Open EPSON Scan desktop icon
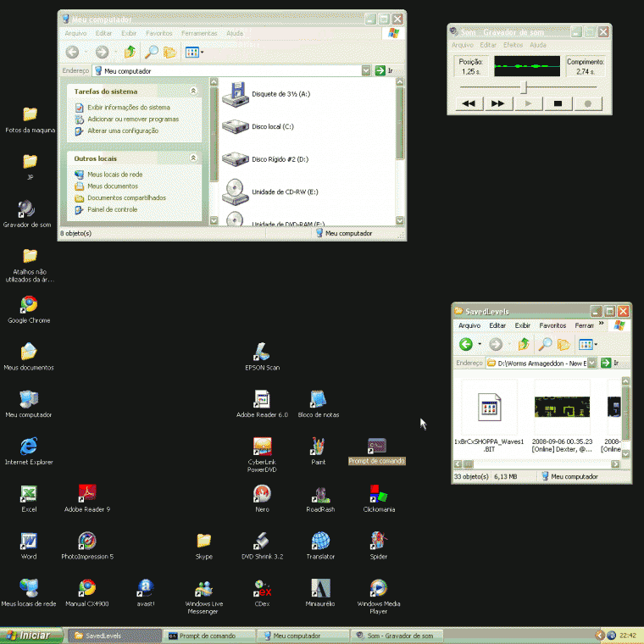Viewport: 644px width, 644px height. [262, 357]
